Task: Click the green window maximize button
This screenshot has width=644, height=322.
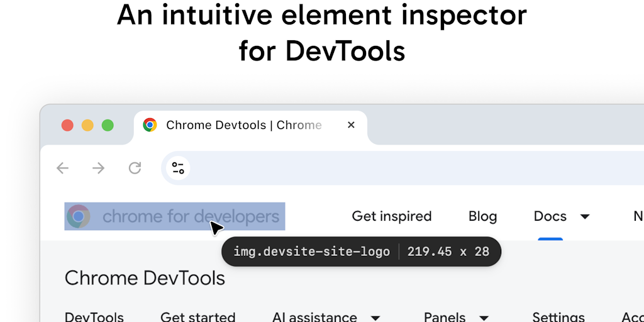Action: (x=108, y=125)
